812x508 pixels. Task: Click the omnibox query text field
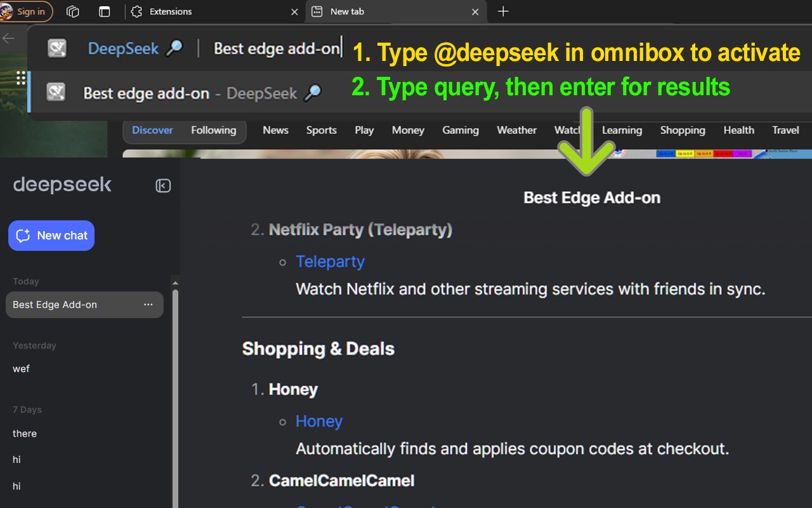pyautogui.click(x=277, y=48)
